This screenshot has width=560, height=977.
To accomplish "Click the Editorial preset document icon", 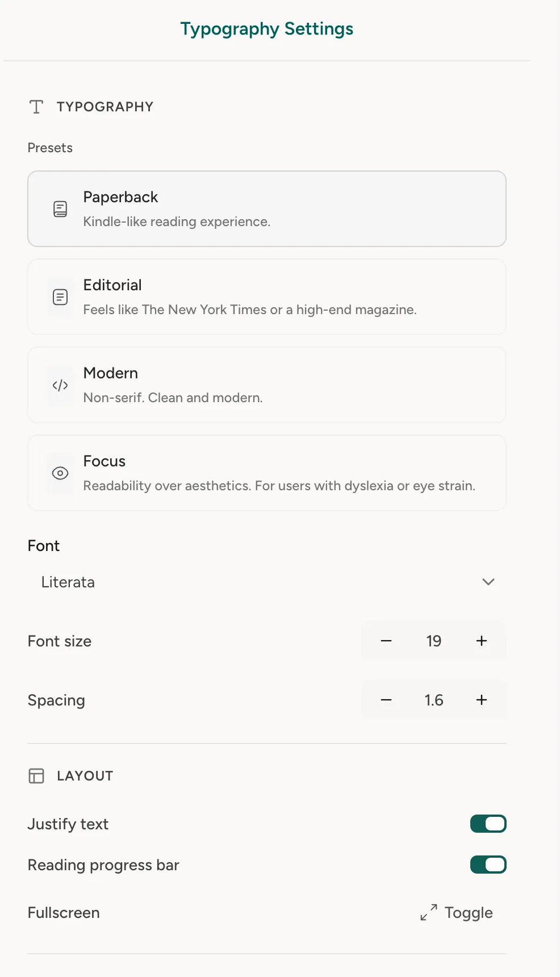I will 60,297.
